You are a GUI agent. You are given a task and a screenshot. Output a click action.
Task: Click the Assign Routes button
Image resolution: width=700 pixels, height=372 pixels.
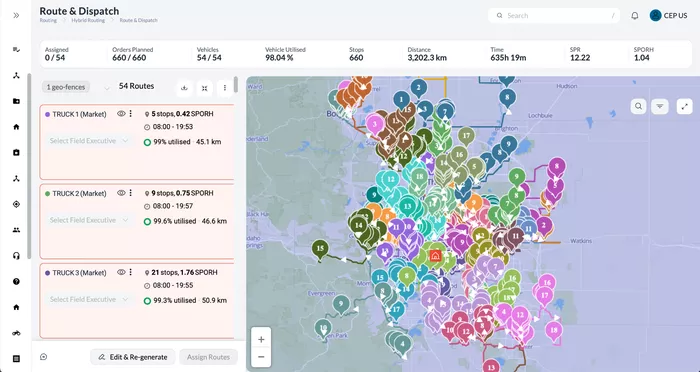[x=208, y=357]
